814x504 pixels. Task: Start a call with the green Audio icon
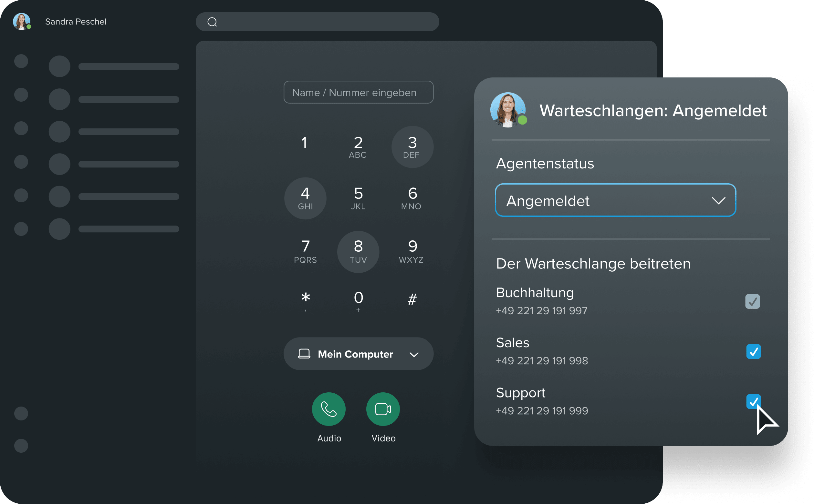pos(329,409)
